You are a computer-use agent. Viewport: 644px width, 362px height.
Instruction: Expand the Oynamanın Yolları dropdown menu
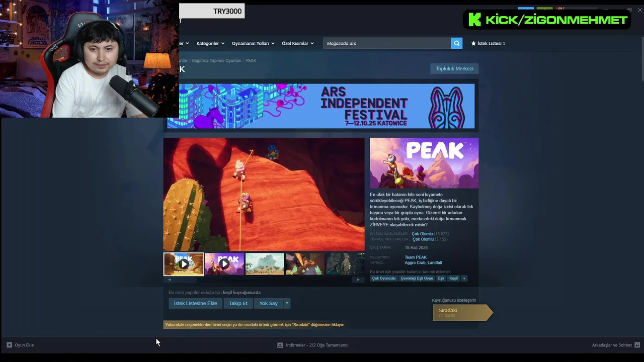click(x=253, y=43)
